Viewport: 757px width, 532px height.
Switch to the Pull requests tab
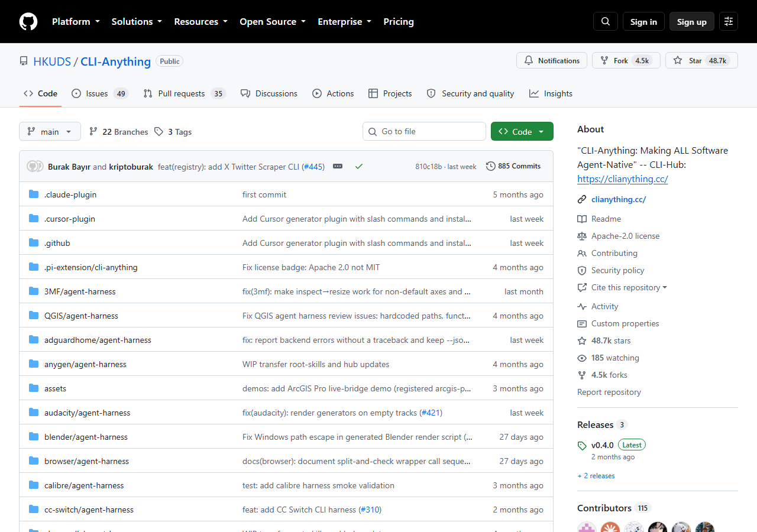click(x=185, y=93)
